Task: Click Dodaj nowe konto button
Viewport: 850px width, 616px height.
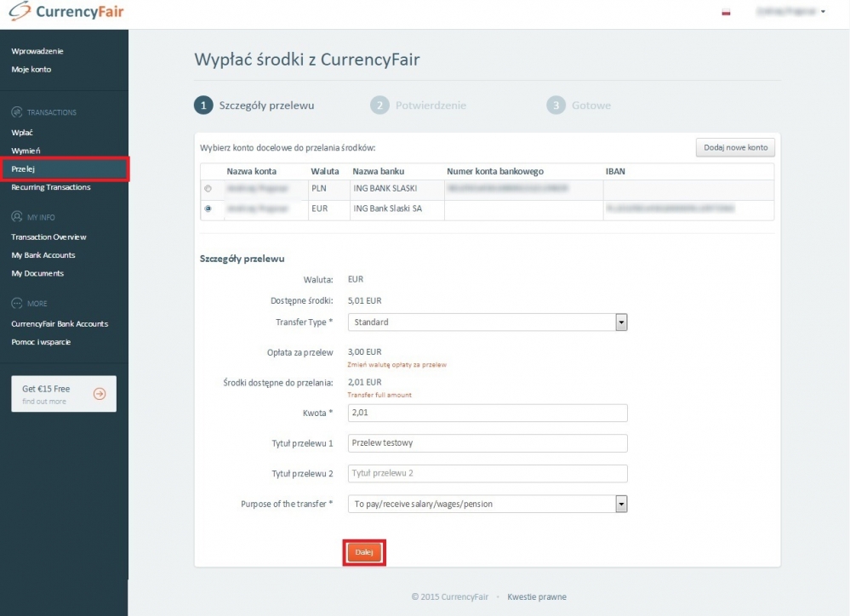Action: tap(735, 147)
